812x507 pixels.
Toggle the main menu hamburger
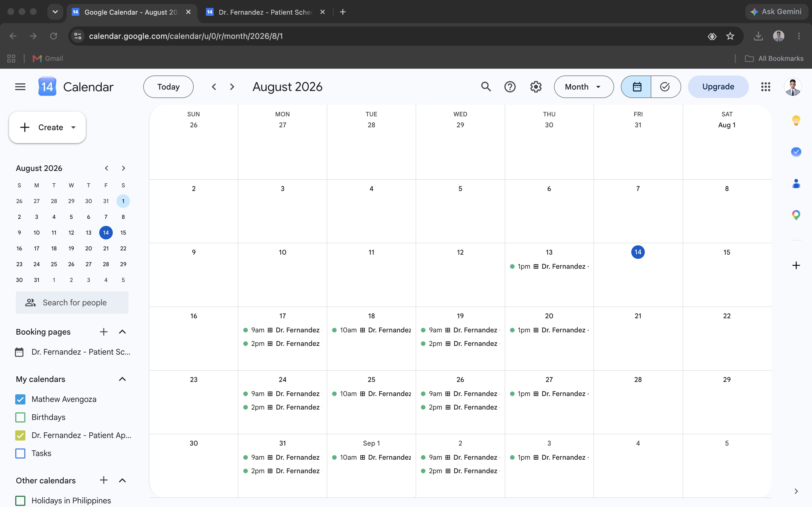20,87
